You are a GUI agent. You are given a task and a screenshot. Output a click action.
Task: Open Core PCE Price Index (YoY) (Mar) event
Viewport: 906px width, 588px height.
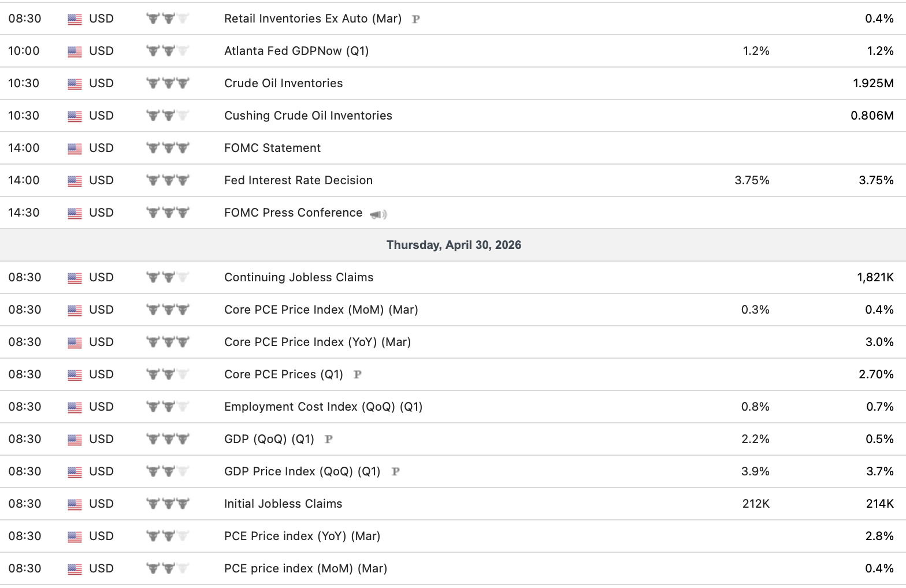[317, 342]
